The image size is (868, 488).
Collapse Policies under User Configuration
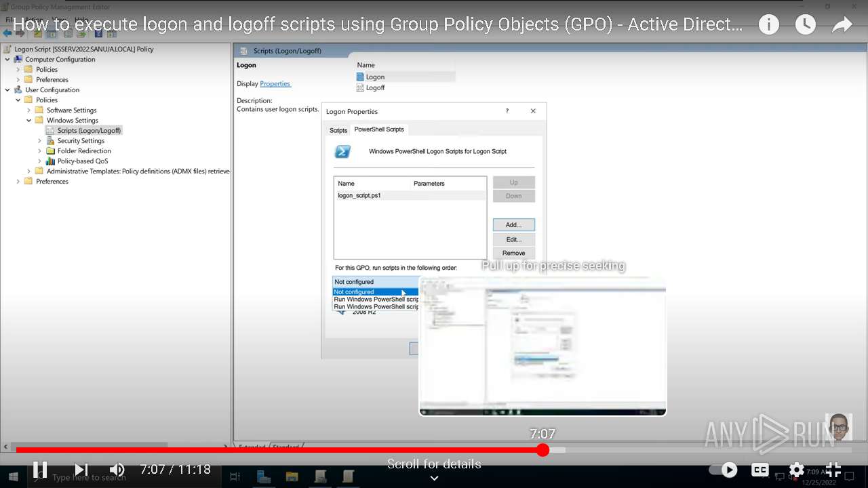pyautogui.click(x=18, y=100)
